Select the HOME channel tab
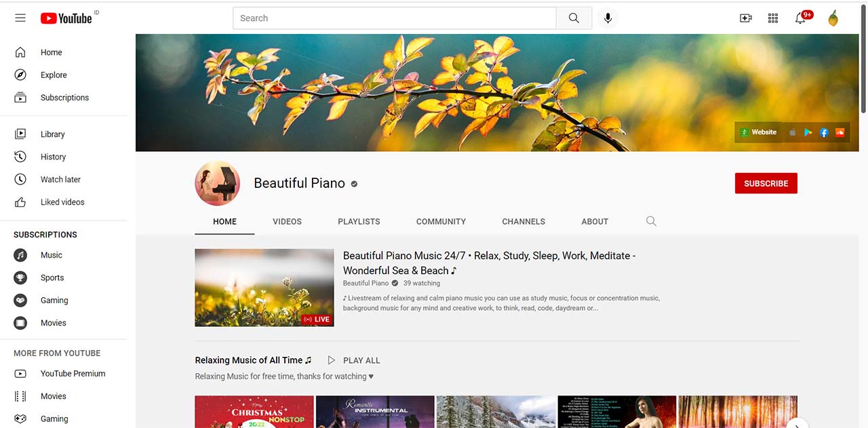This screenshot has height=428, width=868. point(225,221)
